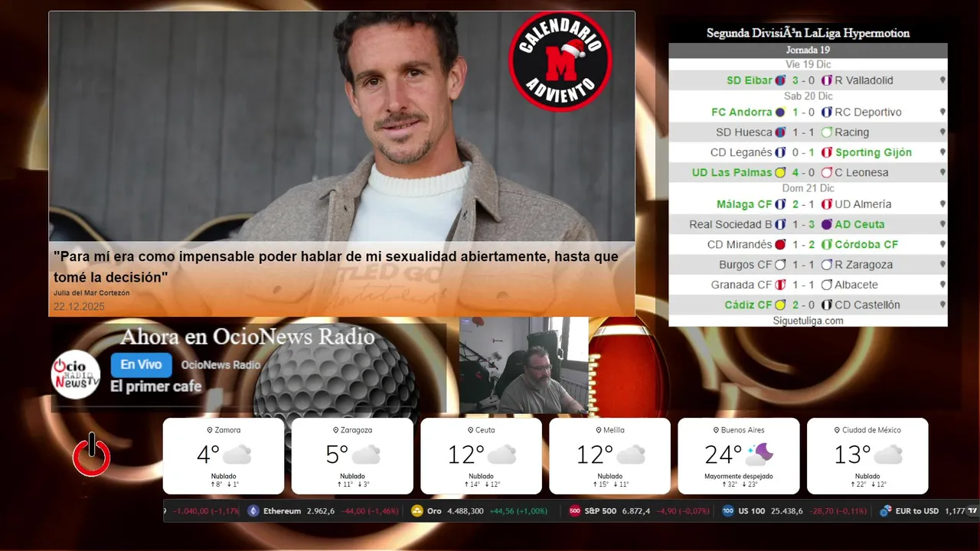Click the El primer cafe show title
This screenshot has width=980, height=551.
[x=156, y=386]
